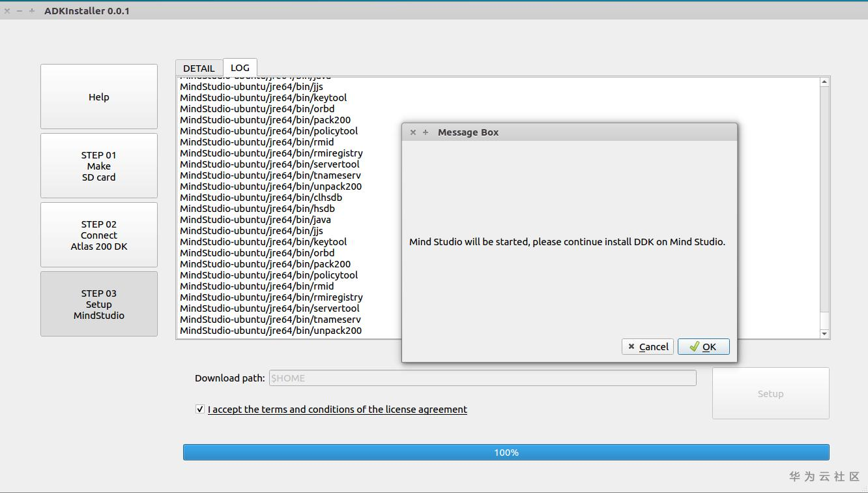Click the plus icon in Message Box title bar

point(426,132)
